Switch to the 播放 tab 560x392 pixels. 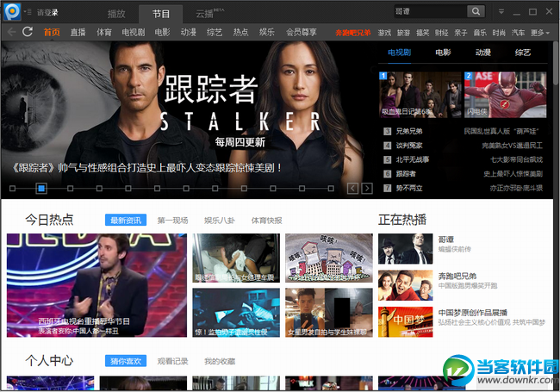click(x=116, y=14)
